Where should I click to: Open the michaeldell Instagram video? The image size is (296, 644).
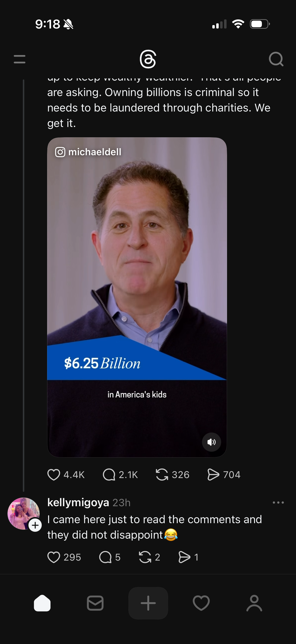point(137,297)
